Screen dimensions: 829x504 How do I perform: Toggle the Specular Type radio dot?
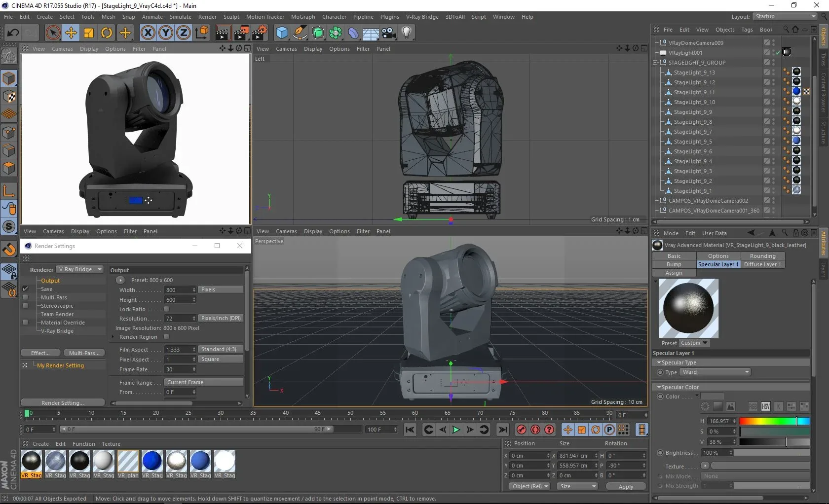pos(660,372)
